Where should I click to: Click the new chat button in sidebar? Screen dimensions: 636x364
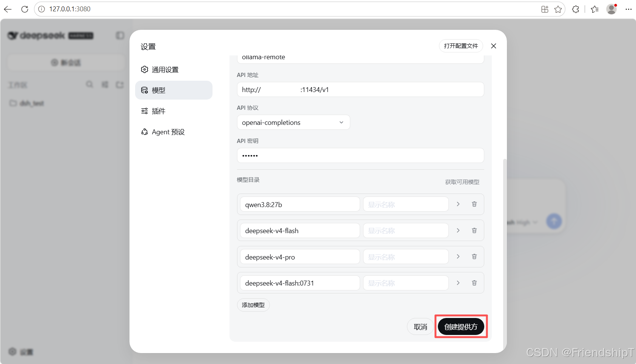pyautogui.click(x=66, y=62)
